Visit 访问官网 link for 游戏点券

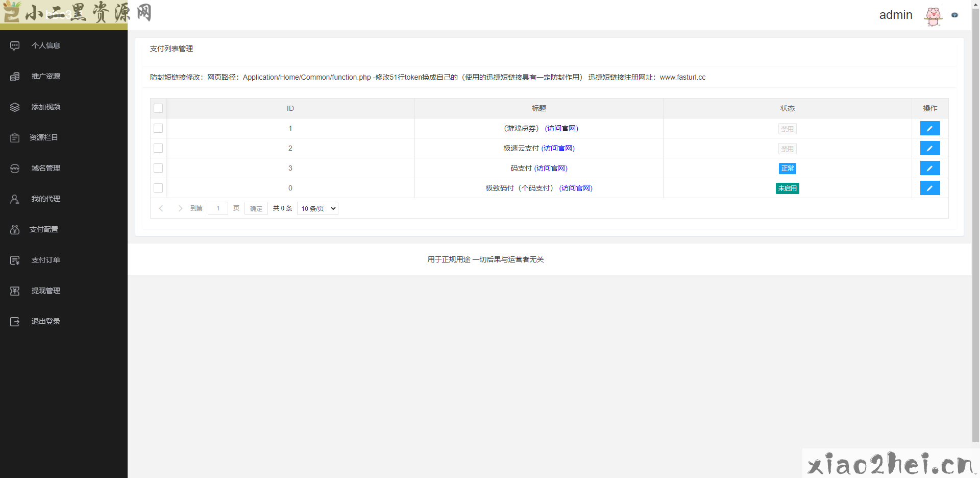(x=561, y=128)
